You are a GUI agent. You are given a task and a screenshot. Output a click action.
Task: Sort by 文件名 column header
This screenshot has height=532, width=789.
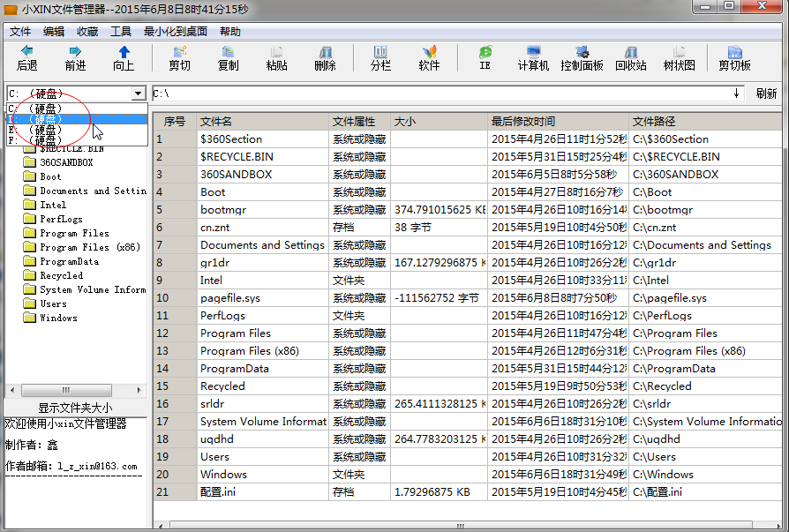click(x=262, y=121)
